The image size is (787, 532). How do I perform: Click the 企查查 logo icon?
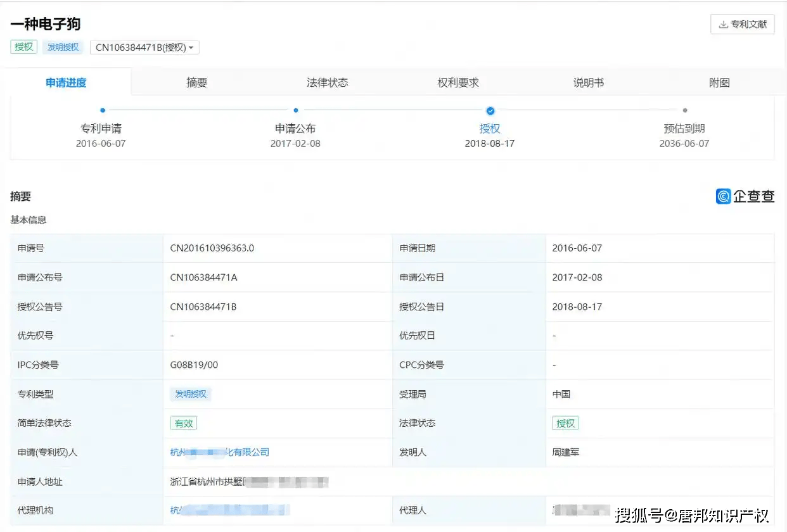coord(723,196)
